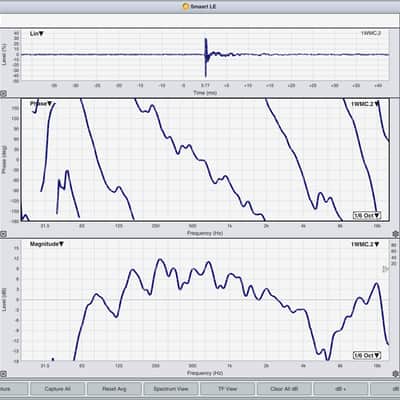
Task: Switch to TF View
Action: point(227,389)
